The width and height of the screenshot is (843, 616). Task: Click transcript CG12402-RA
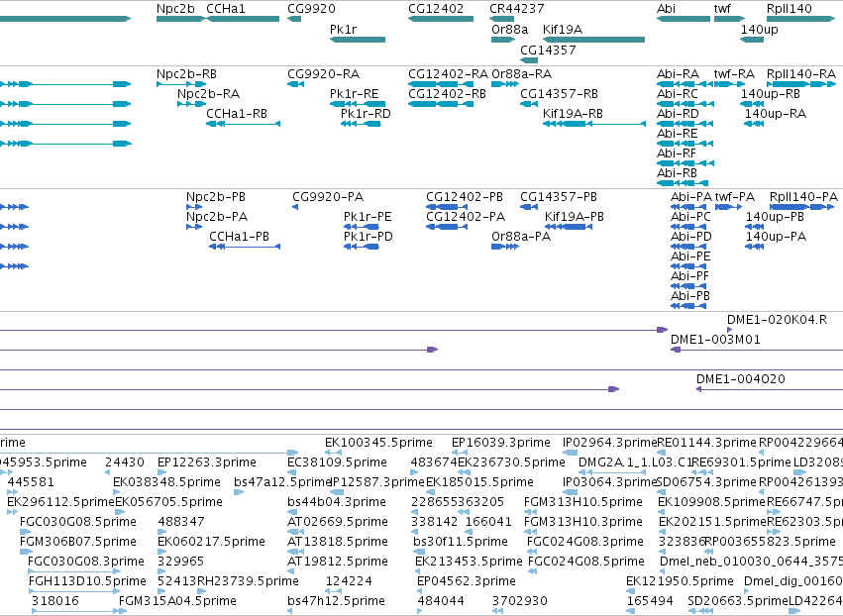441,84
